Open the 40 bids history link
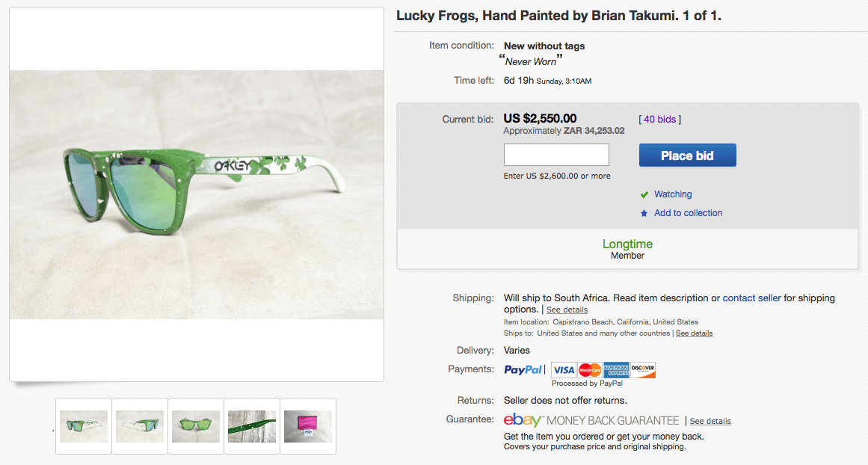The image size is (868, 465). point(659,119)
